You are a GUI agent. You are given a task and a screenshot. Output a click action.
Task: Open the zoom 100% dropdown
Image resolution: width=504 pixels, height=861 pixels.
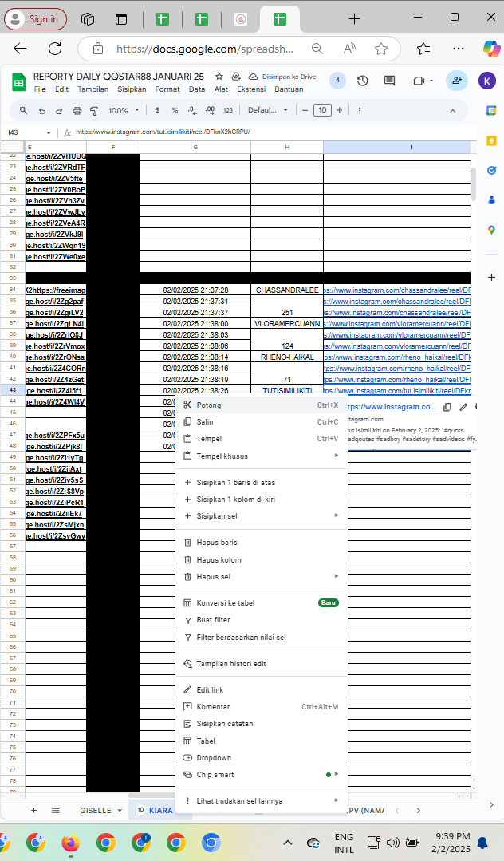click(x=124, y=110)
